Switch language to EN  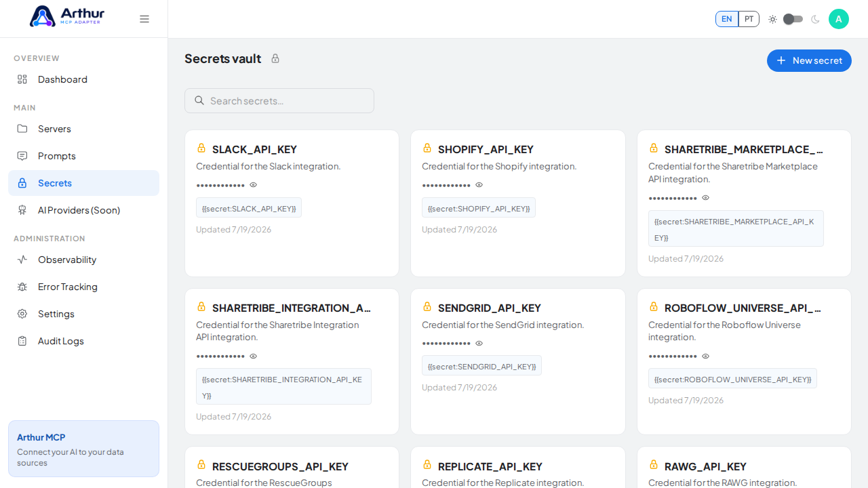[727, 19]
